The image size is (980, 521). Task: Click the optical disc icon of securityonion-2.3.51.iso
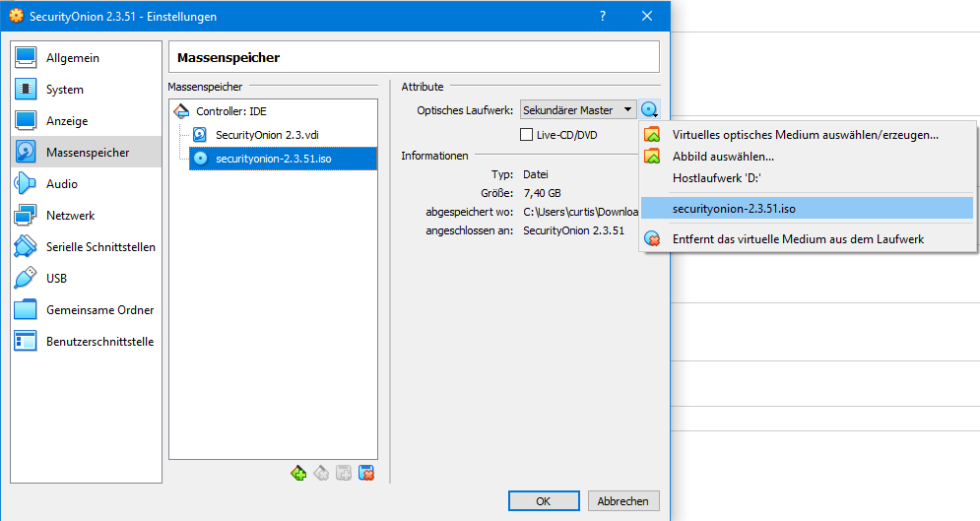tap(200, 158)
